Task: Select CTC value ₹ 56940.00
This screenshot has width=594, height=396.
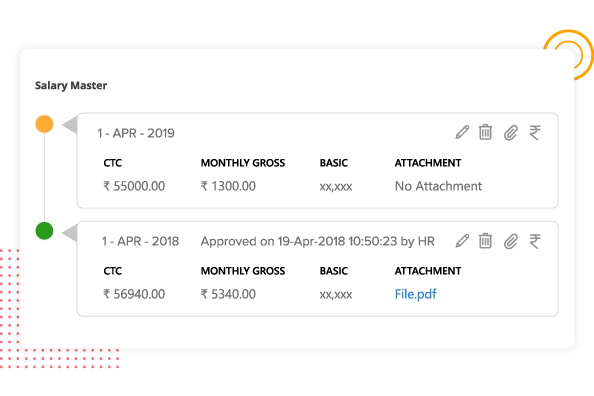Action: [x=134, y=294]
